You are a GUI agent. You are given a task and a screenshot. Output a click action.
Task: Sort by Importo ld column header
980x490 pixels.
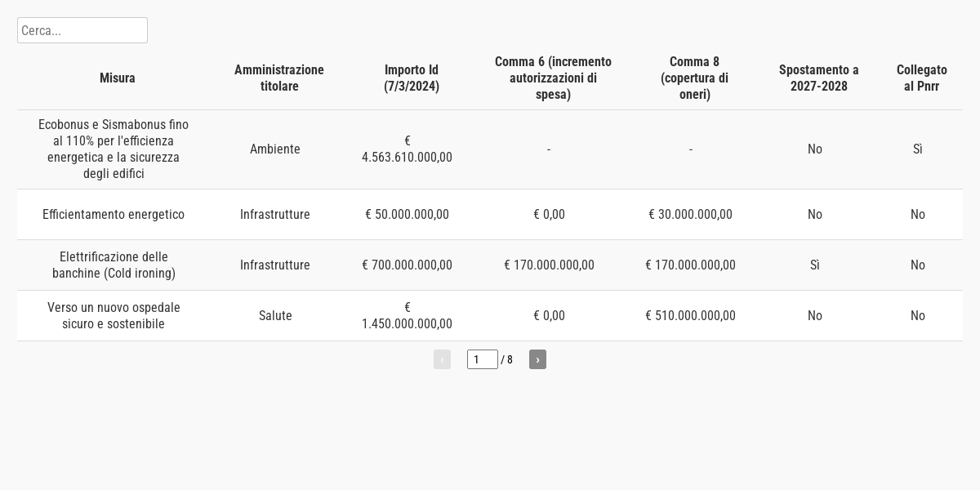412,78
